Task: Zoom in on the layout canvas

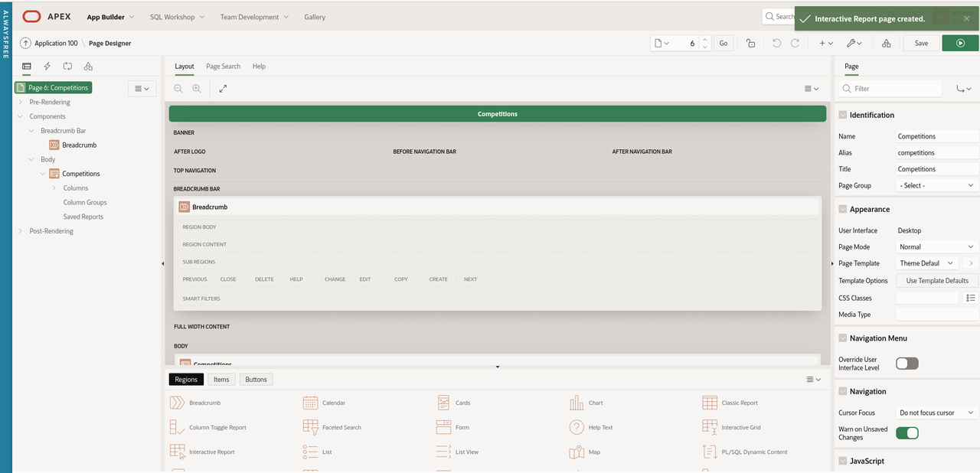Action: tap(197, 89)
